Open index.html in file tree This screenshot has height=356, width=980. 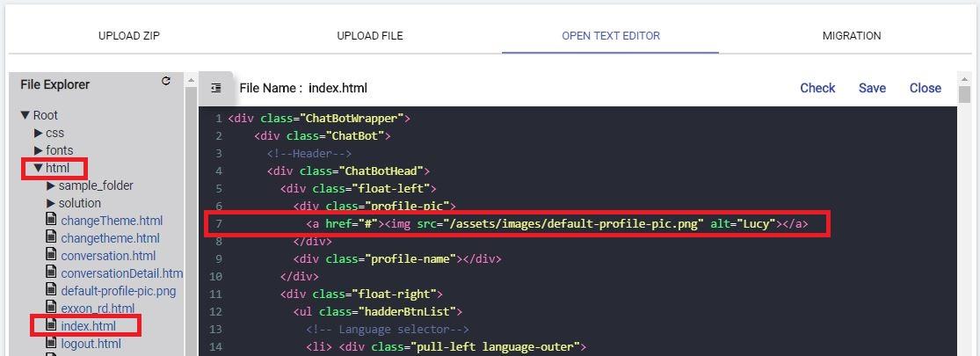(88, 325)
